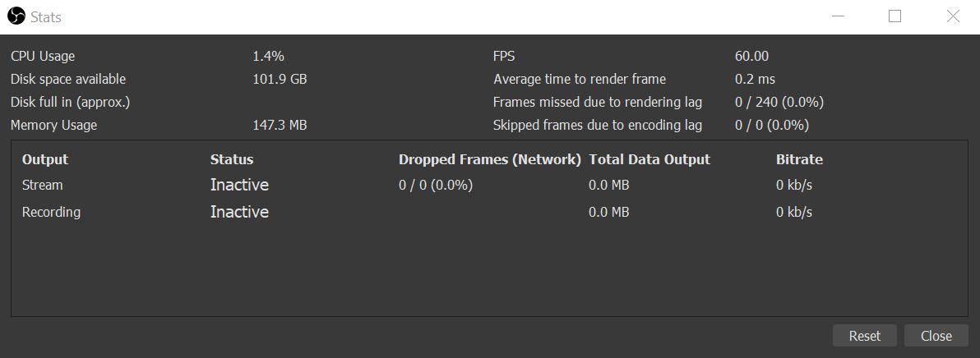Click the OBS logo in title bar

16,16
